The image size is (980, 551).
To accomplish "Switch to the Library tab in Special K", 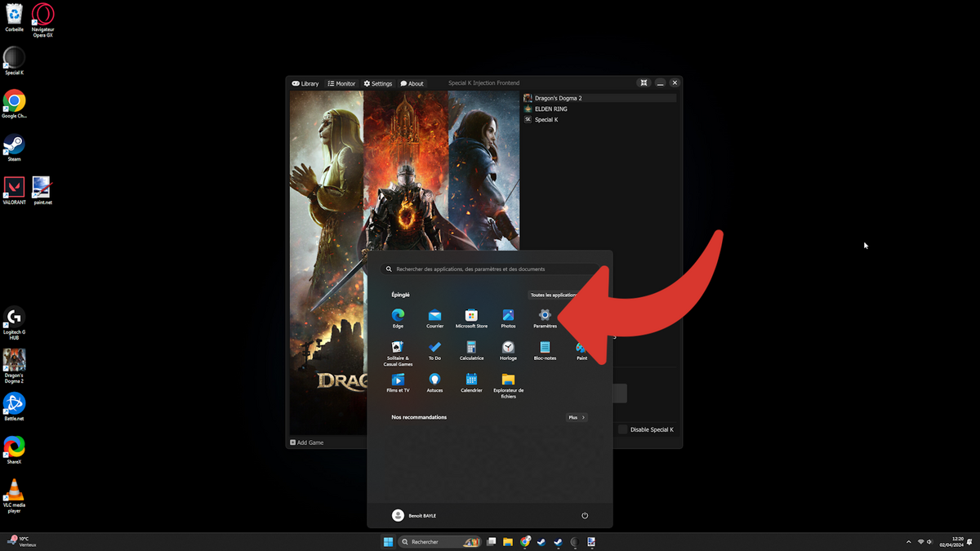I will pos(306,83).
